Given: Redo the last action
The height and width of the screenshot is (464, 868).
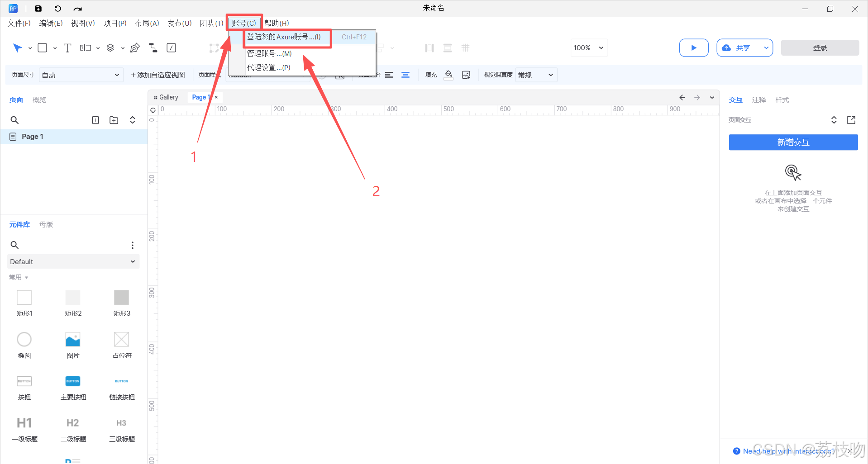Looking at the screenshot, I should [x=78, y=9].
